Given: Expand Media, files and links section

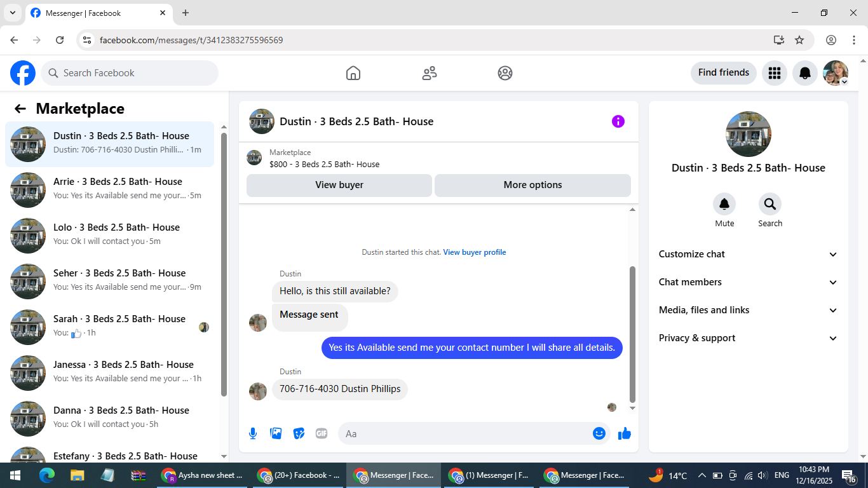Looking at the screenshot, I should point(749,310).
